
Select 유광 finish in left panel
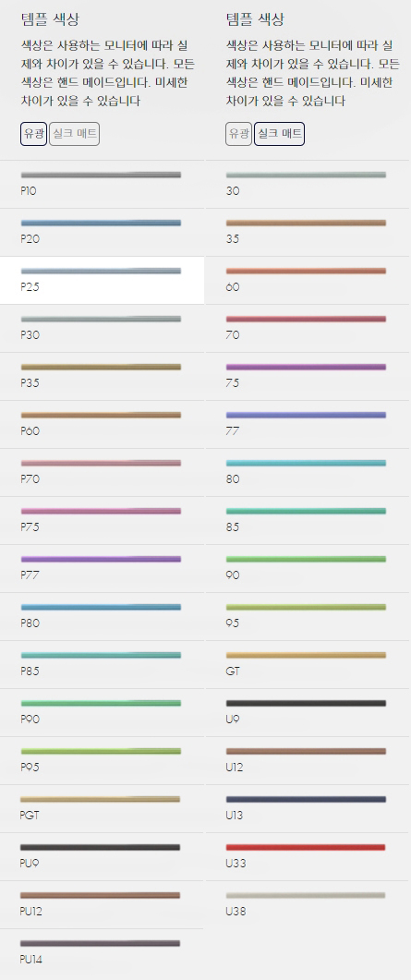pos(34,134)
